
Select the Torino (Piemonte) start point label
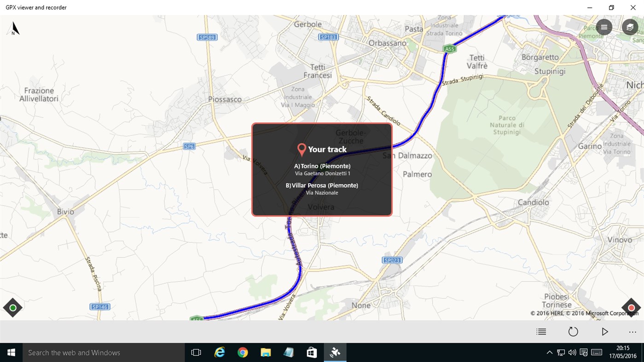322,166
